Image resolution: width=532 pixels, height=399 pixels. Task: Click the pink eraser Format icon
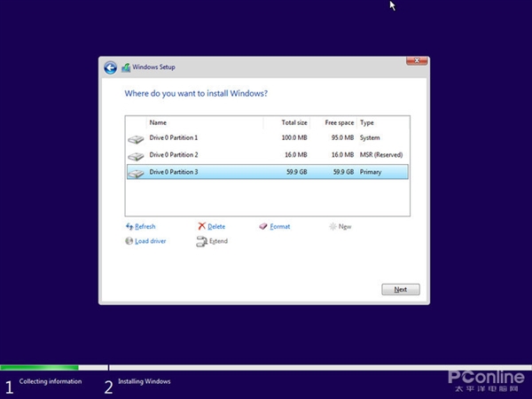click(x=263, y=226)
